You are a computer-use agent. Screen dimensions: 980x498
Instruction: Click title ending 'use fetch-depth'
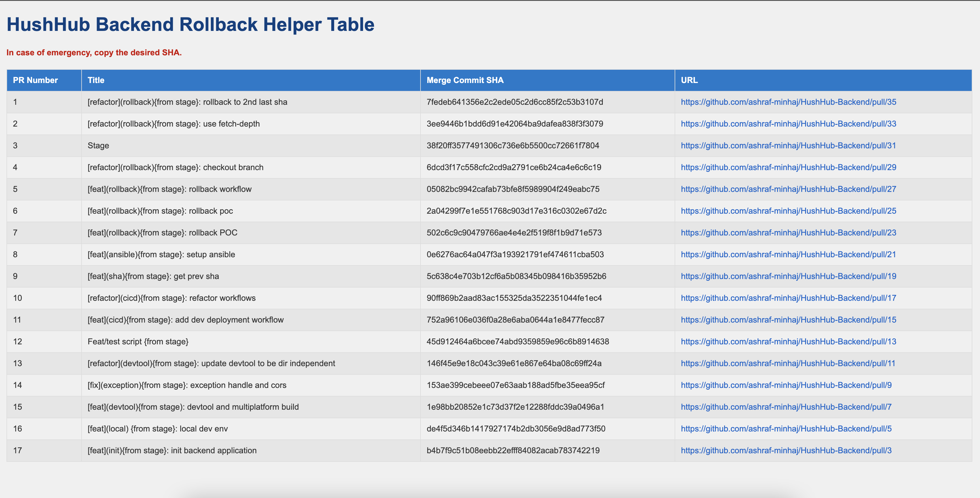[x=173, y=124]
